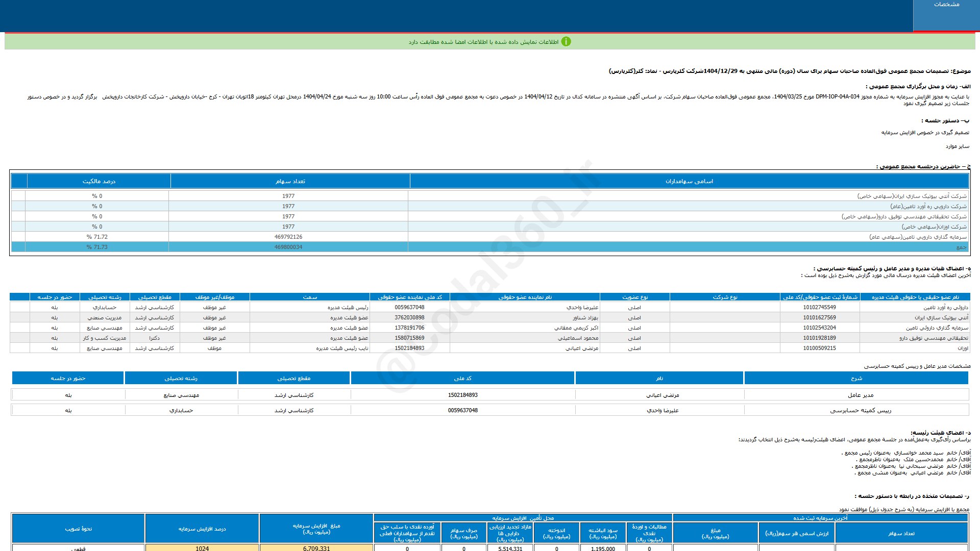Click the نحوۀ تصویب column header
Image resolution: width=980 pixels, height=551 pixels.
78,529
